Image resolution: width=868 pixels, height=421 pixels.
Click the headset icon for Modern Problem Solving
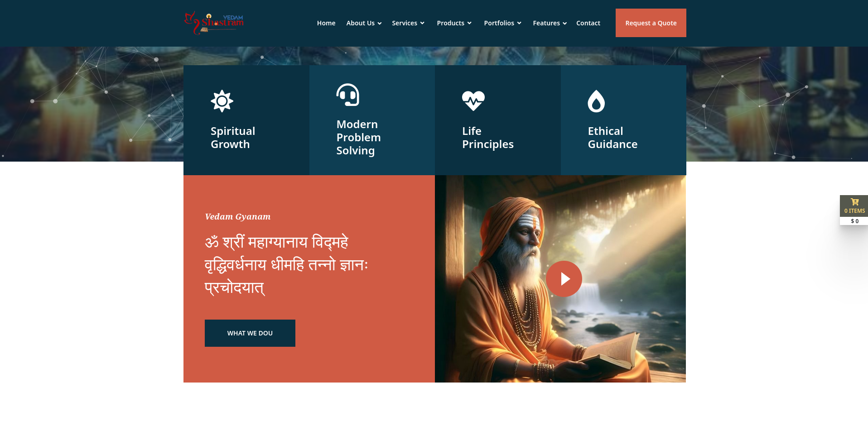point(348,95)
